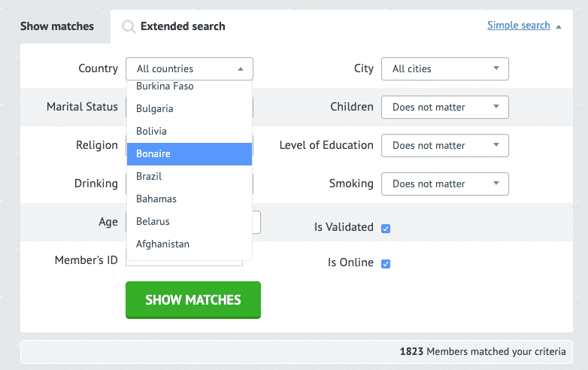Collapse the All countries dropdown

(189, 68)
